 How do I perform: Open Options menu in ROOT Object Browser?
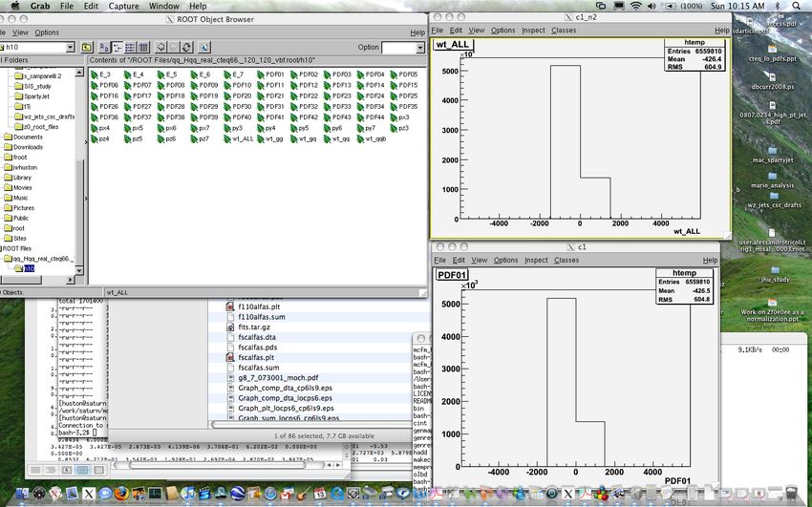click(x=47, y=32)
